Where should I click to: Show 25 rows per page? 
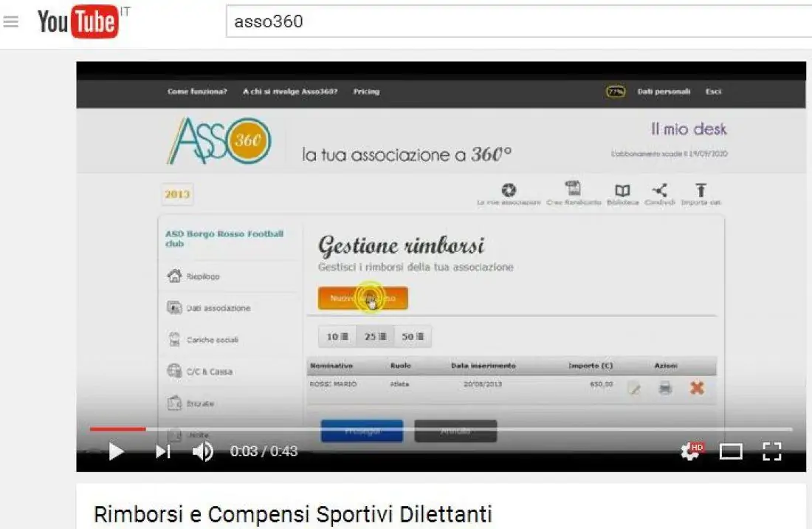pyautogui.click(x=376, y=337)
